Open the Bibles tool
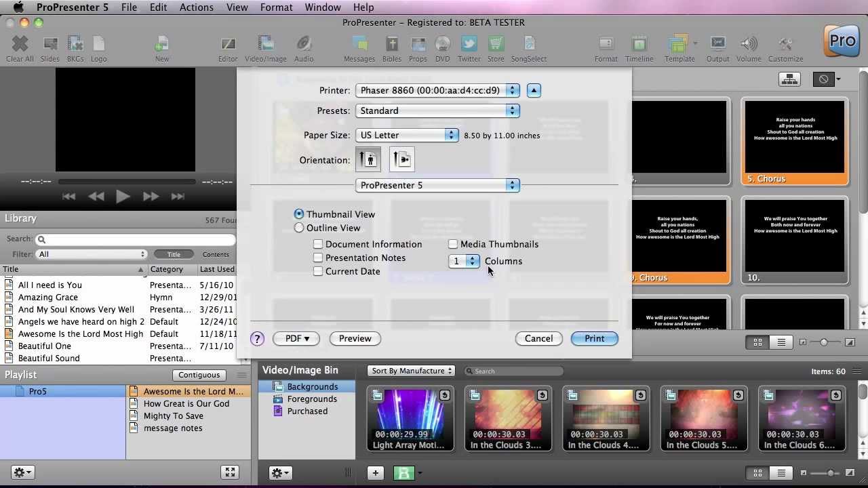The width and height of the screenshot is (868, 488). coord(392,49)
